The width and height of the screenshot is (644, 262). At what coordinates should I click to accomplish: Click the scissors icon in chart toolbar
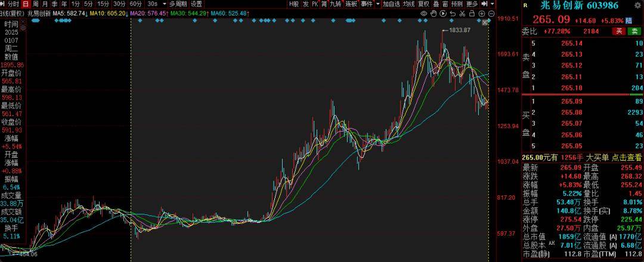click(x=462, y=13)
